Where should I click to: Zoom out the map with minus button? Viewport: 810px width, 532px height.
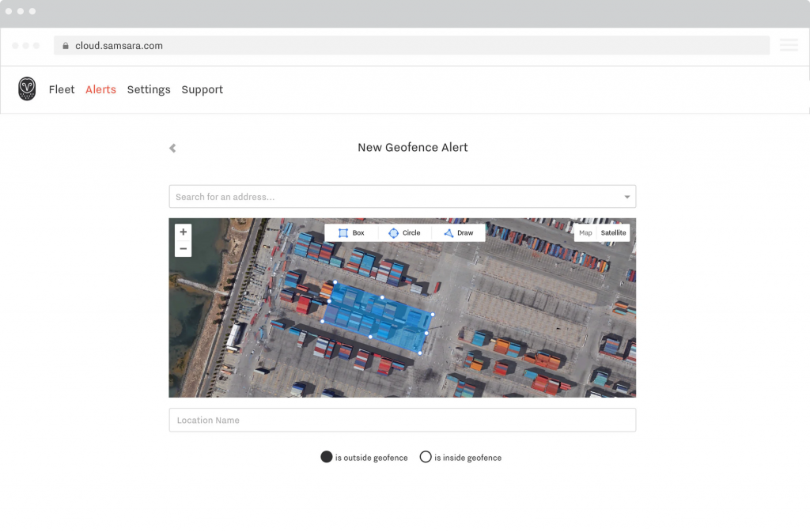(x=184, y=249)
